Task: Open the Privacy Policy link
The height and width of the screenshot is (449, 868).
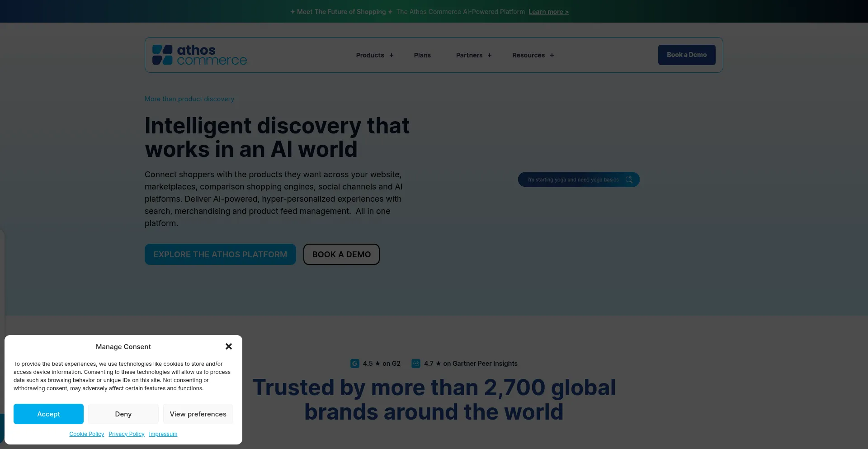Action: pos(127,434)
